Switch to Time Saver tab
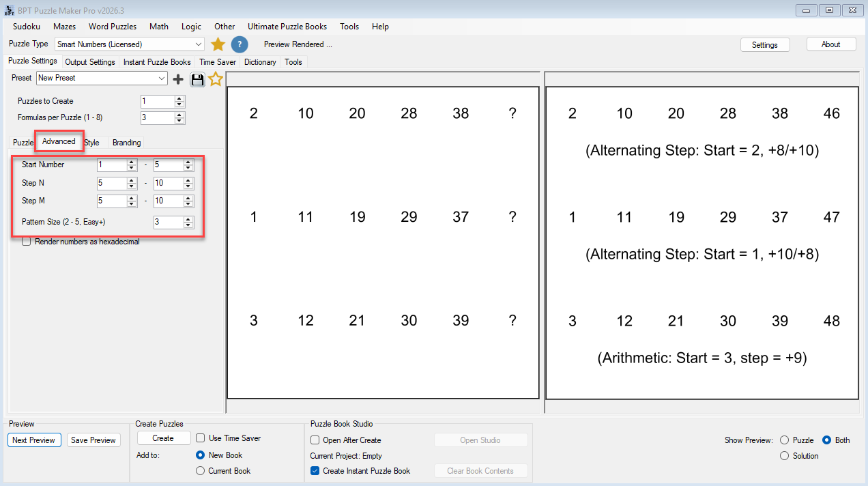Image resolution: width=868 pixels, height=486 pixels. click(218, 62)
